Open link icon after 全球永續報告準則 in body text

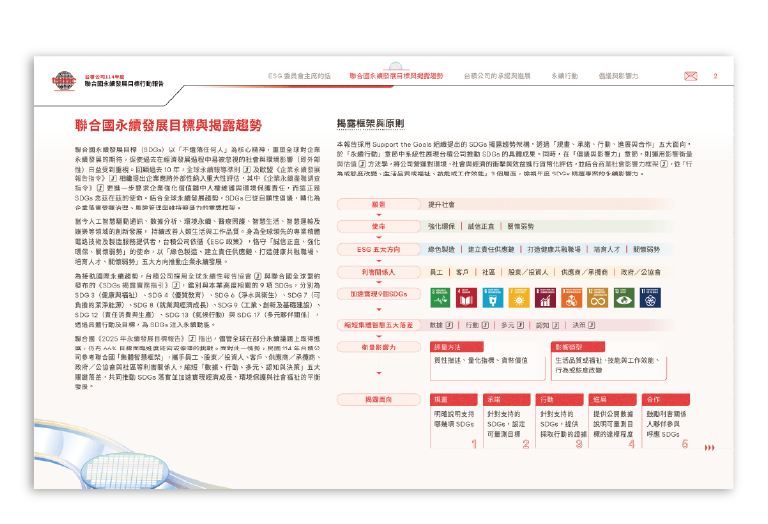[247, 169]
